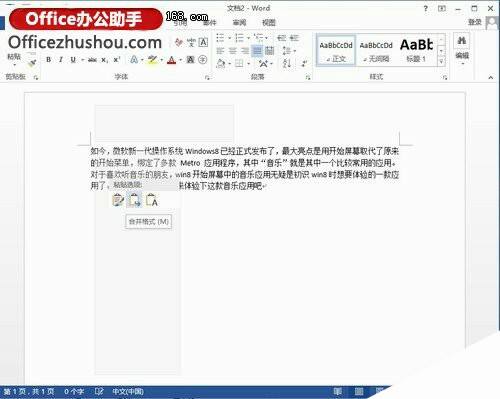Open the Phonetic Guide tool

point(191,42)
